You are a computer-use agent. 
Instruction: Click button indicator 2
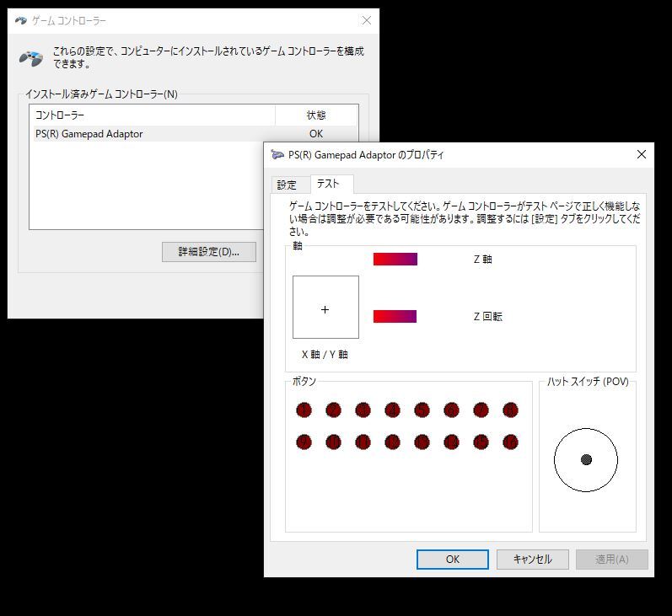(333, 410)
